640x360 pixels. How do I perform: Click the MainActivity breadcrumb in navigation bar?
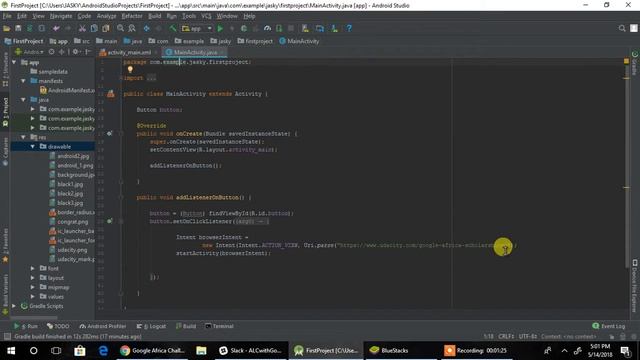[x=299, y=41]
